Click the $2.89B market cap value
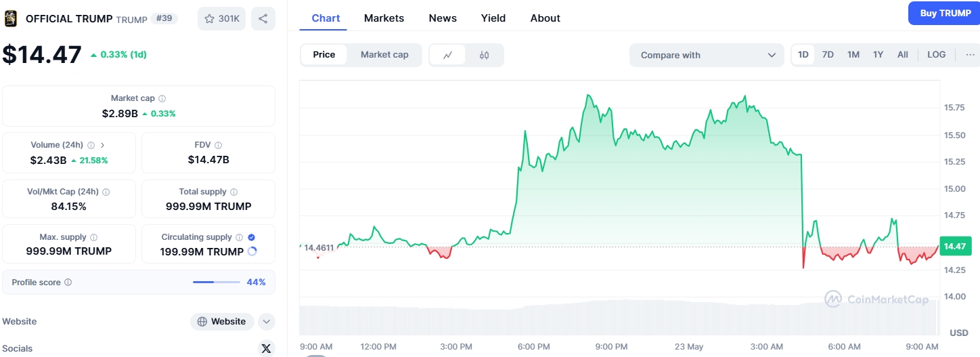This screenshot has width=980, height=357. 120,113
